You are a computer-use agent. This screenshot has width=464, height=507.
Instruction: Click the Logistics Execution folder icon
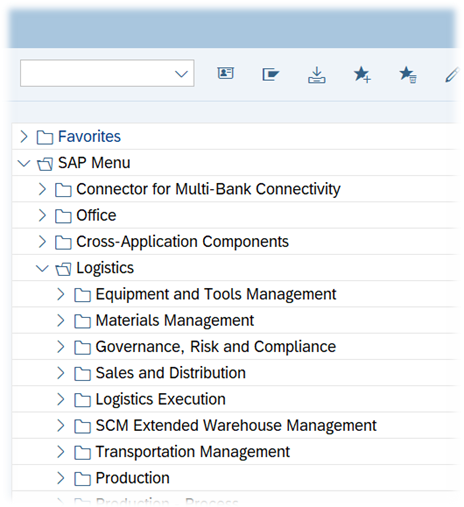82,400
